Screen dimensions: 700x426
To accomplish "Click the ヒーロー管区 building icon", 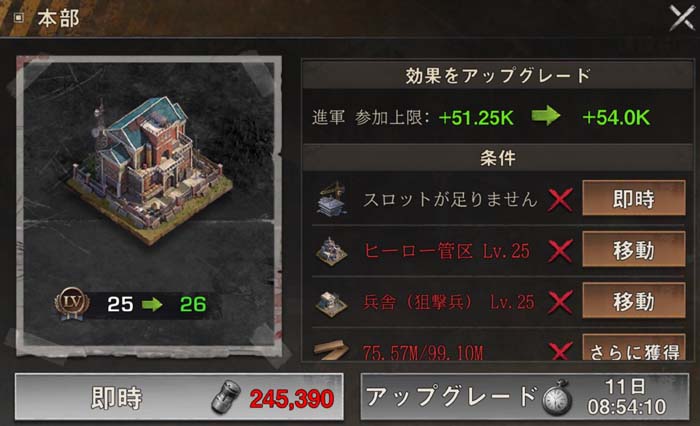I will pyautogui.click(x=332, y=251).
